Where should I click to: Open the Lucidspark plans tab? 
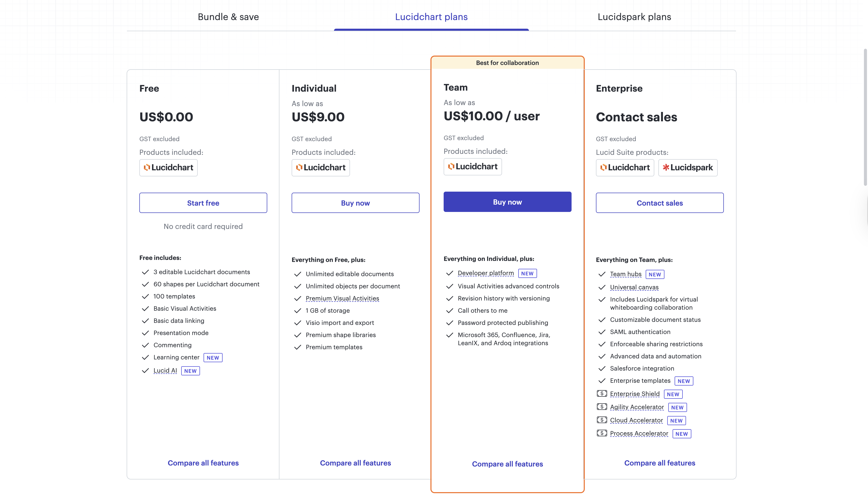(x=634, y=17)
